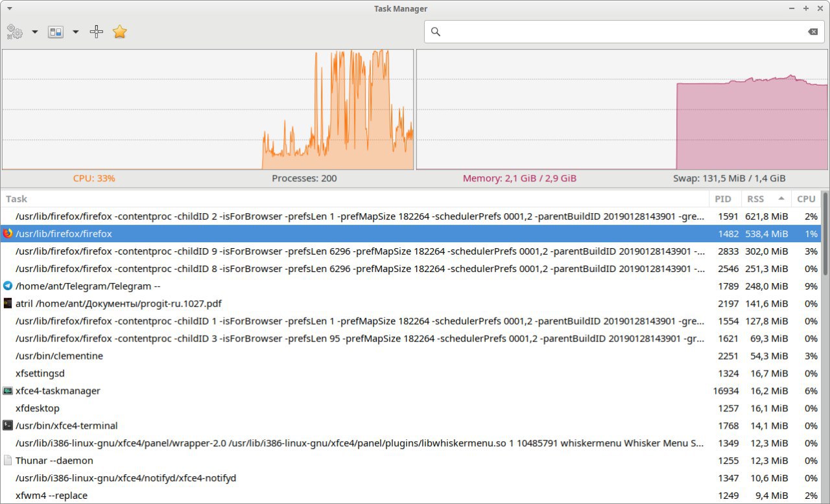Minimize the Task Manager window
830x504 pixels.
coord(792,8)
